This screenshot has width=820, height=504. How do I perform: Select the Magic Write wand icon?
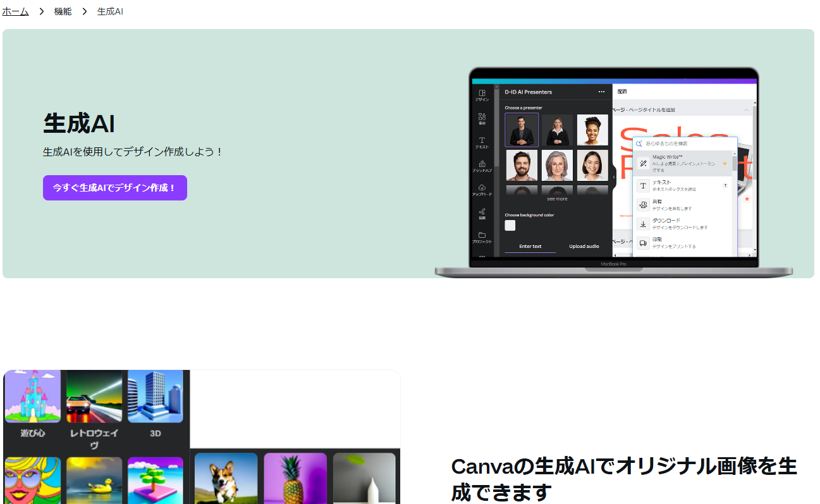pyautogui.click(x=643, y=163)
